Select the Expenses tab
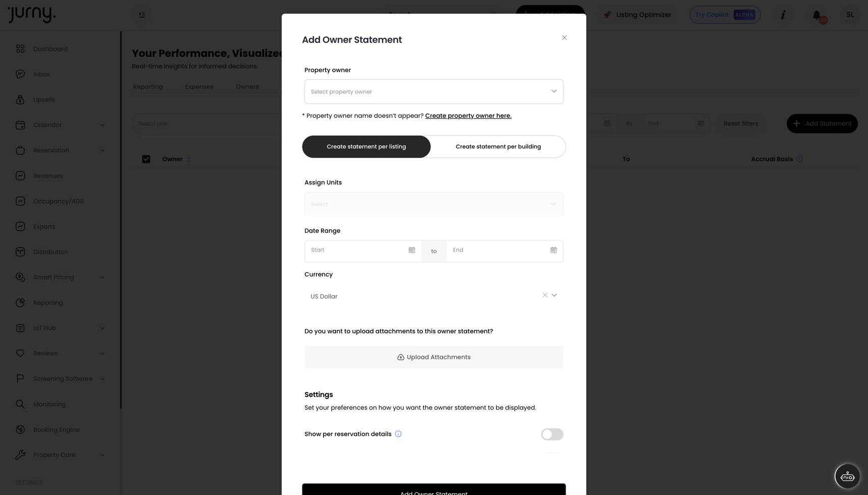 click(199, 86)
